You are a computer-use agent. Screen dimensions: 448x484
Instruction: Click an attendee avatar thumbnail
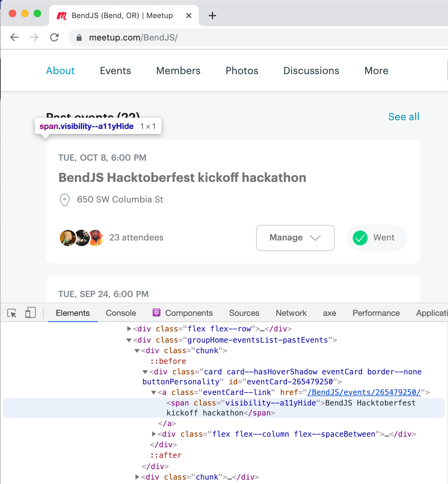(x=68, y=238)
